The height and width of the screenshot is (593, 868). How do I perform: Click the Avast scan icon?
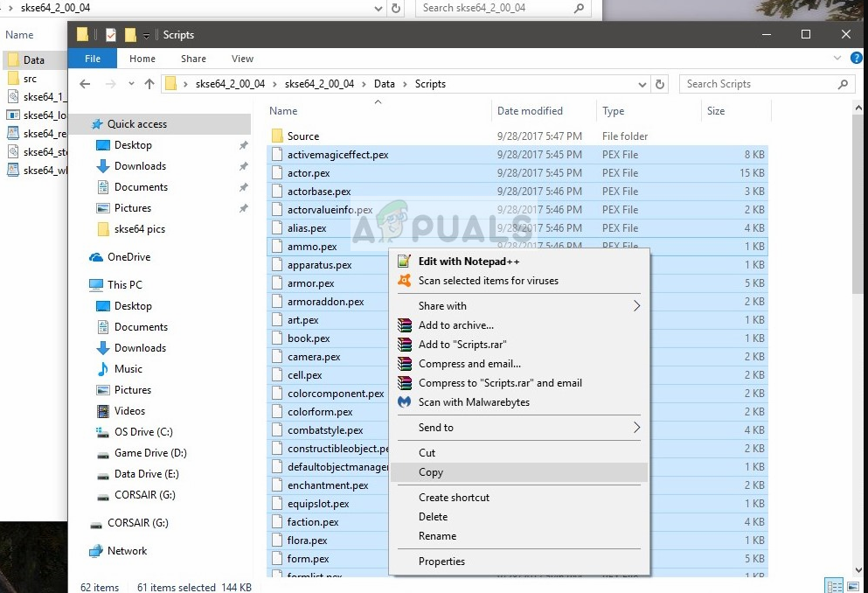[x=405, y=281]
